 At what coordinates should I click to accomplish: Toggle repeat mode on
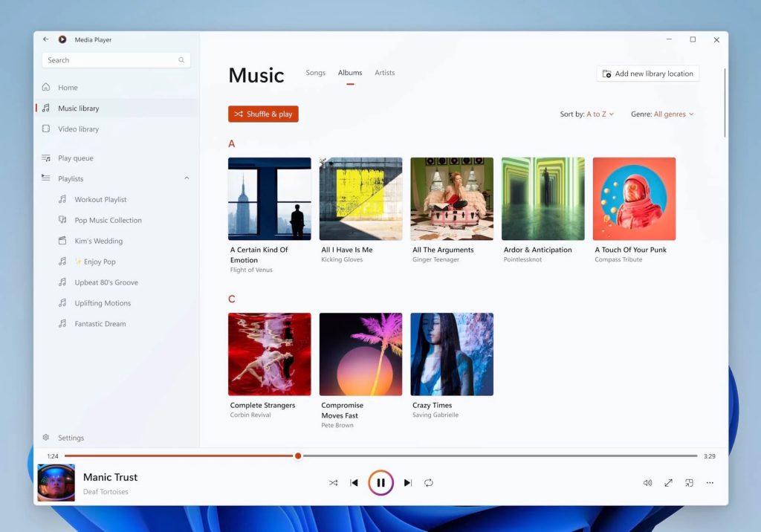[x=429, y=482]
